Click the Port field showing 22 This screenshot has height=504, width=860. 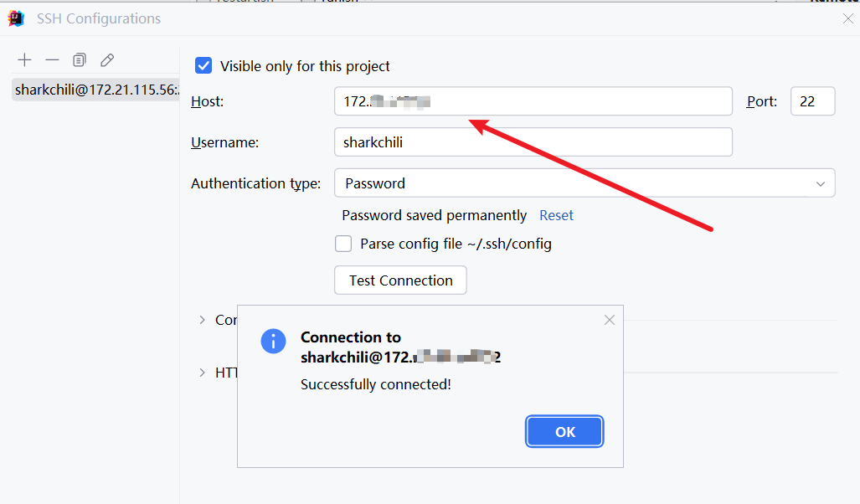[813, 101]
